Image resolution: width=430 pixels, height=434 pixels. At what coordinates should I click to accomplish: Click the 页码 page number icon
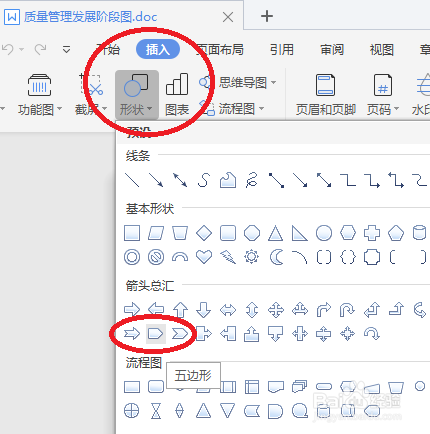pyautogui.click(x=383, y=85)
